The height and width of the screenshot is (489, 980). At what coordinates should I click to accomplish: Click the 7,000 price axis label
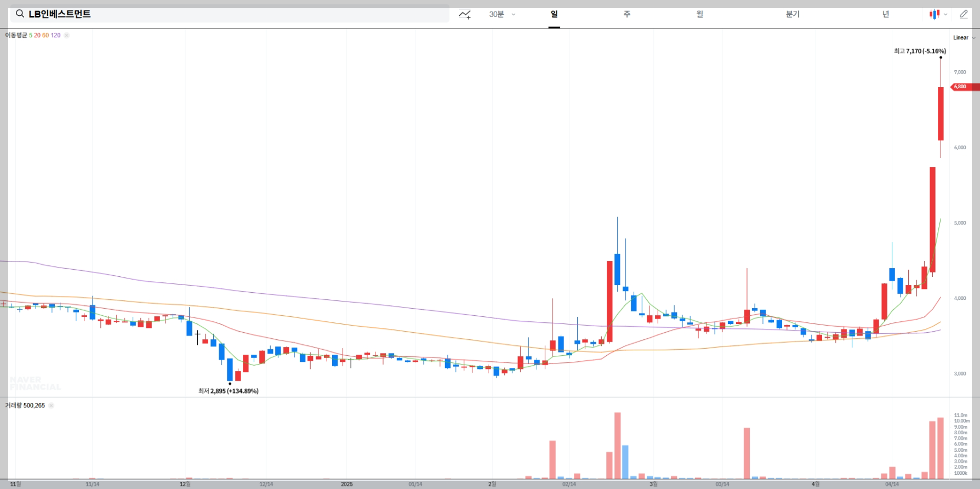point(960,72)
